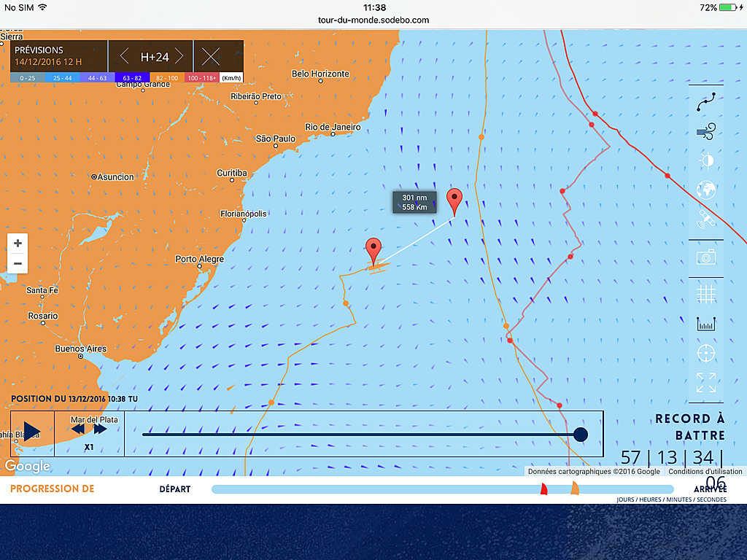Click the 11:38 clock in status bar
The height and width of the screenshot is (560, 747).
pos(374,7)
